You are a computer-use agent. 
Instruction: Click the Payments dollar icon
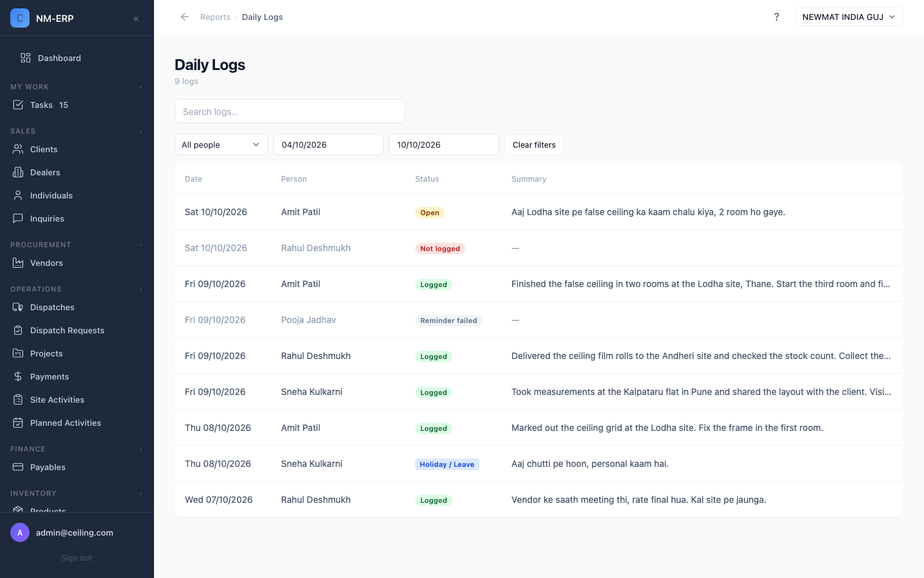tap(18, 376)
